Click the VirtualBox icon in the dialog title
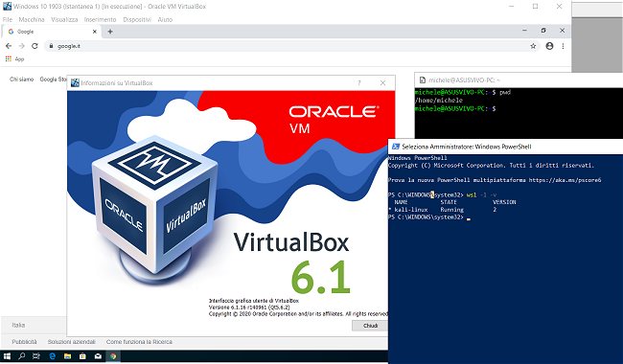This screenshot has width=623, height=364. (x=75, y=83)
